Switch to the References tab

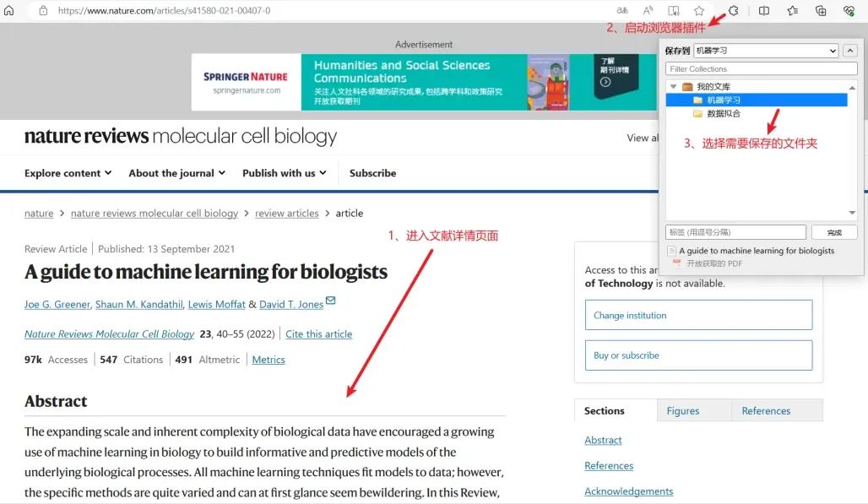click(x=766, y=411)
